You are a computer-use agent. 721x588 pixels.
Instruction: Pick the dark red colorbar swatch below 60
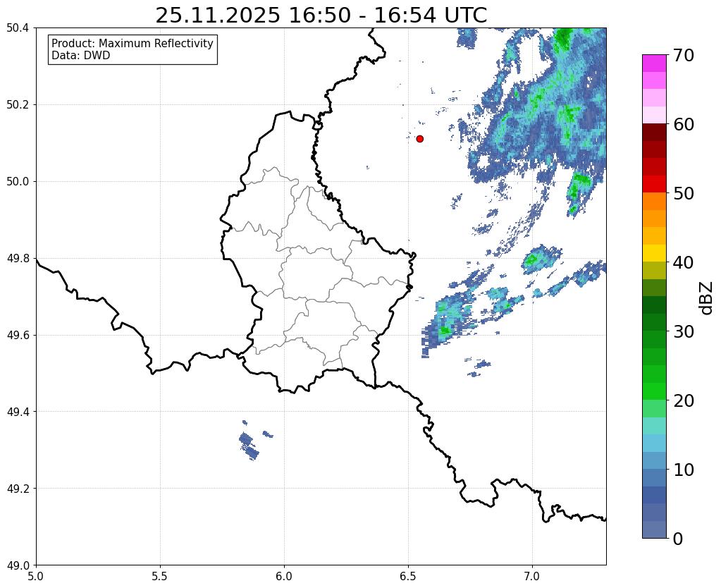(x=654, y=133)
